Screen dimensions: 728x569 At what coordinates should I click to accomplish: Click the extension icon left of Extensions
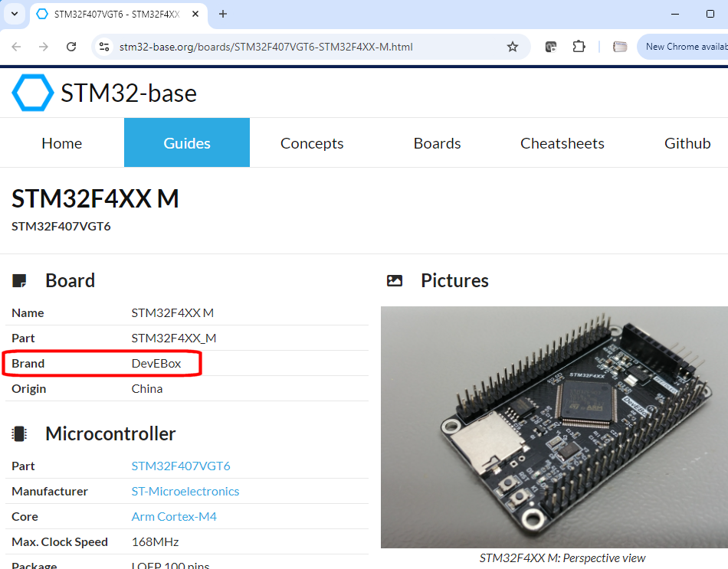[x=551, y=47]
